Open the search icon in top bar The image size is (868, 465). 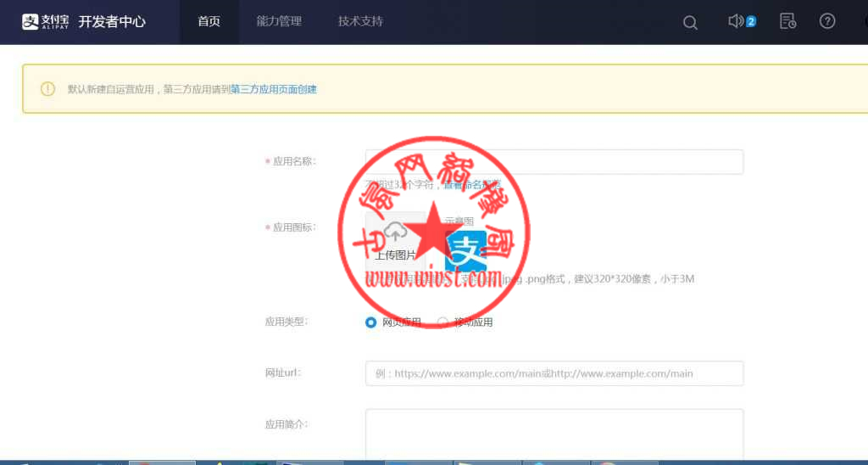pyautogui.click(x=690, y=22)
